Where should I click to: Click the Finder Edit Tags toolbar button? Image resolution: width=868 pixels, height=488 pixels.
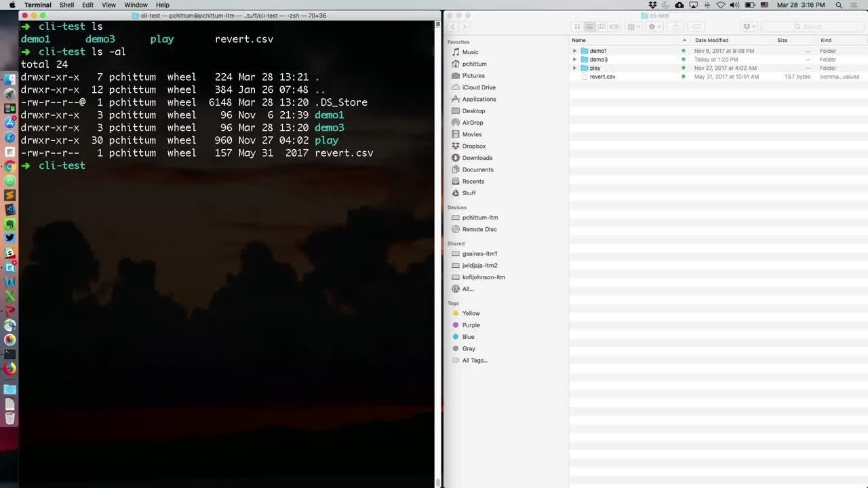[696, 26]
